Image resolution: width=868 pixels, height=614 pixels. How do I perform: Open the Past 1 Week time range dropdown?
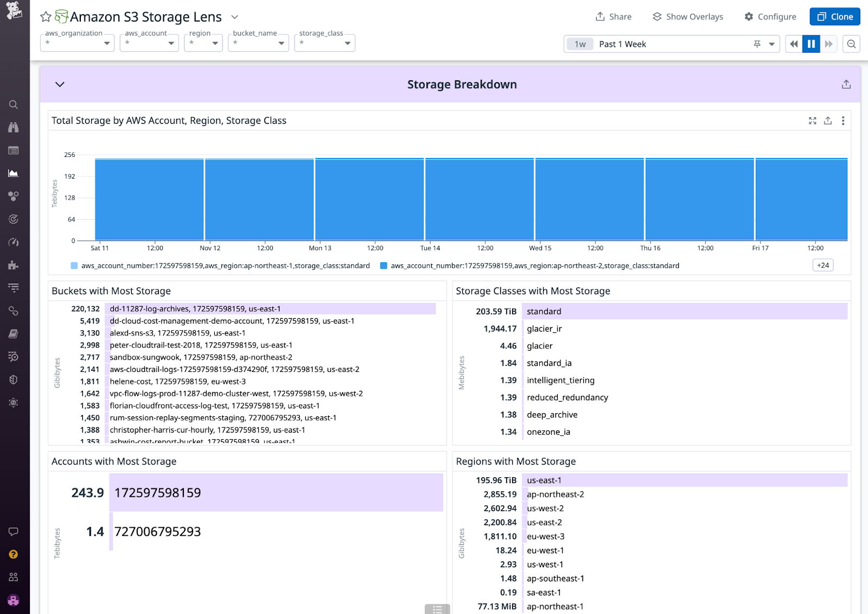point(771,44)
